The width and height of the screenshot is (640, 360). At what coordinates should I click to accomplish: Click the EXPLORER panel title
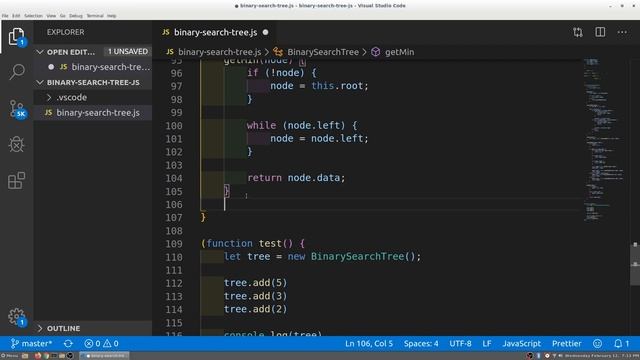65,32
